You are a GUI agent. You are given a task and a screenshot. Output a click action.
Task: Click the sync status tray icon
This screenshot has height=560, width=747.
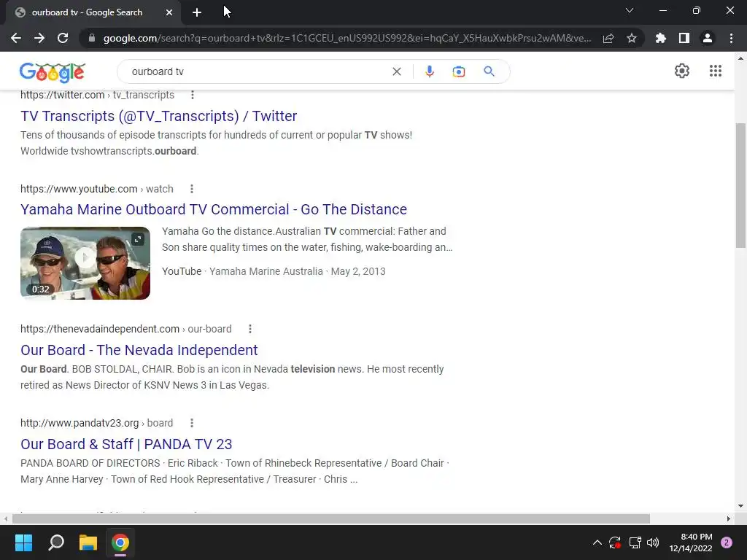click(615, 542)
